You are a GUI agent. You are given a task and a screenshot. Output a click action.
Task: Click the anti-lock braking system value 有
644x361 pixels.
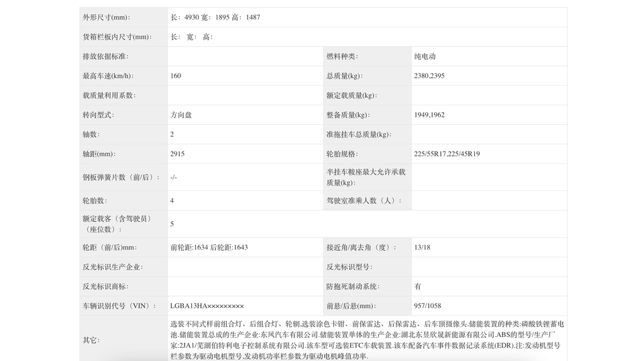(418, 286)
